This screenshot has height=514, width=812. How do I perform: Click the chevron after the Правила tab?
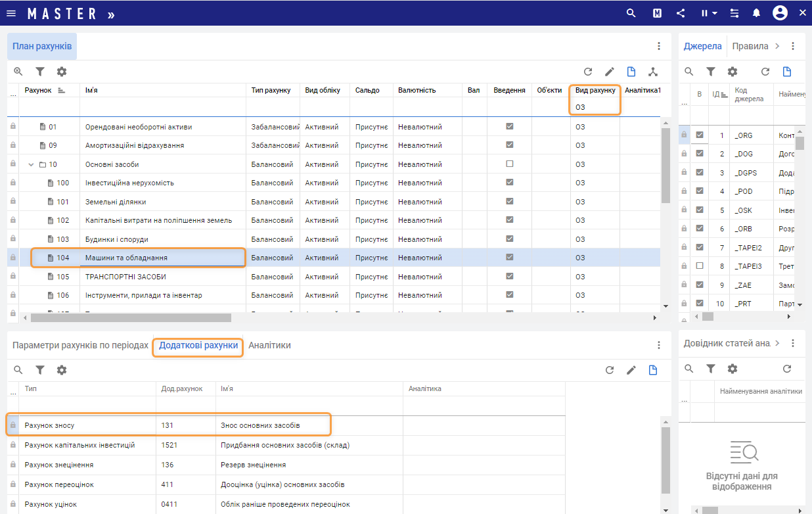pos(777,46)
